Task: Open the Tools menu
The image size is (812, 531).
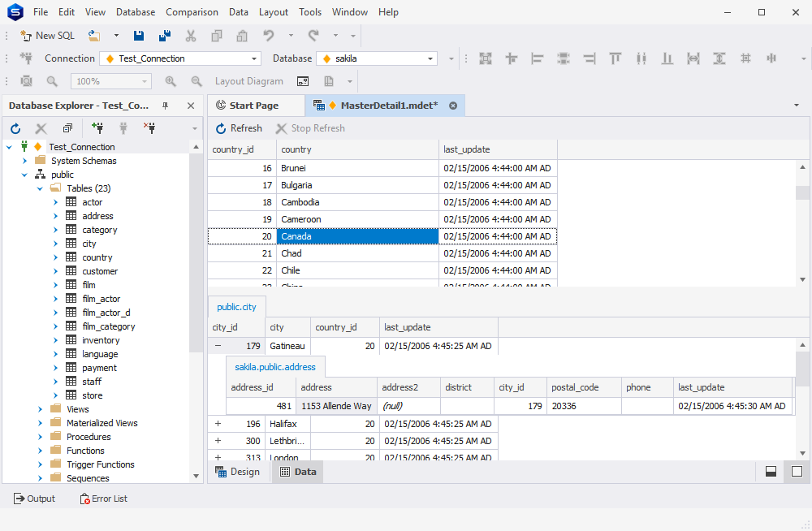Action: pos(309,12)
